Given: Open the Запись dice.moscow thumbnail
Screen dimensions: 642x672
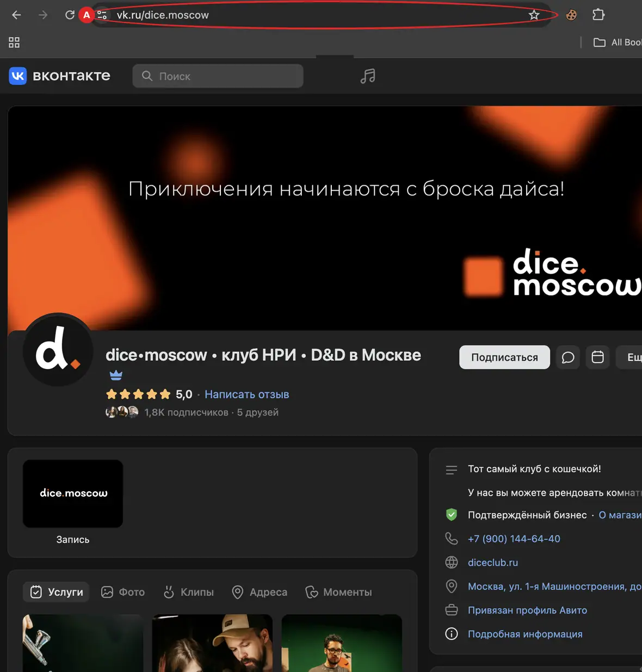Looking at the screenshot, I should click(x=73, y=494).
